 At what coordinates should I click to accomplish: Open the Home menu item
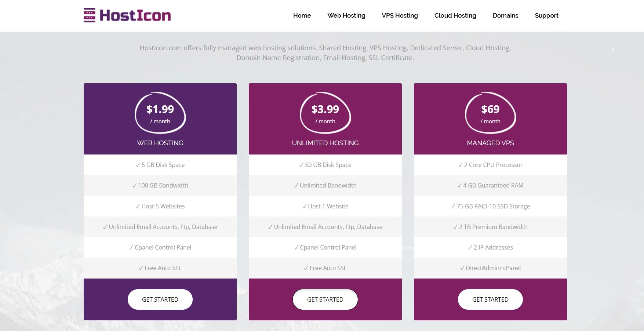point(302,15)
